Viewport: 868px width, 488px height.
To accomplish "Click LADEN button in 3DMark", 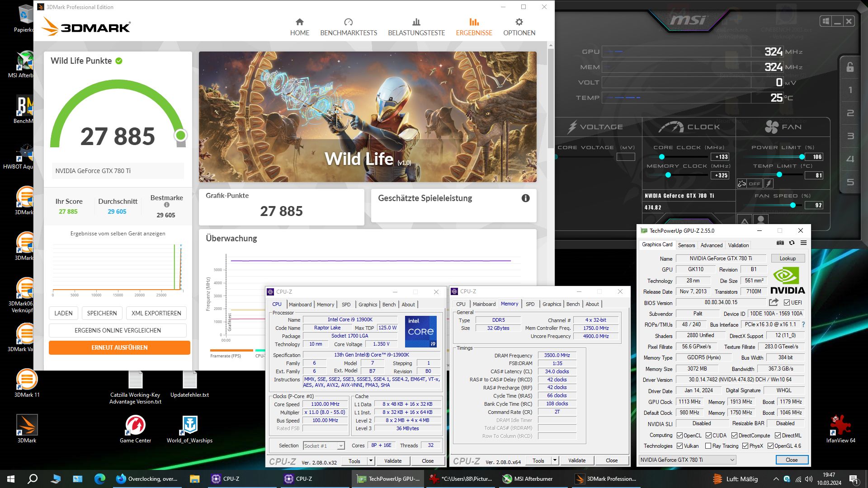I will 63,313.
